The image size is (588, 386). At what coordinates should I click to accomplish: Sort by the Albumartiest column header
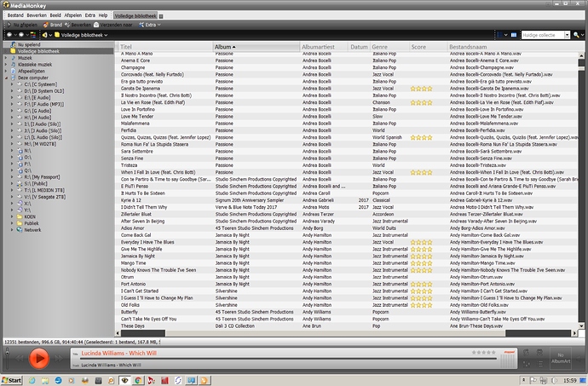tap(324, 47)
